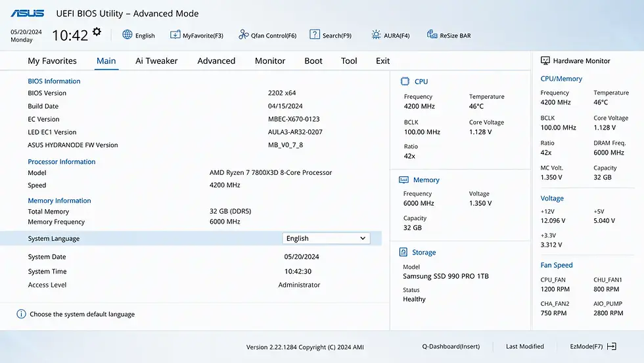The image size is (644, 363).
Task: Click HYDRANODE FW Version MB_V0_7_8
Action: point(285,145)
